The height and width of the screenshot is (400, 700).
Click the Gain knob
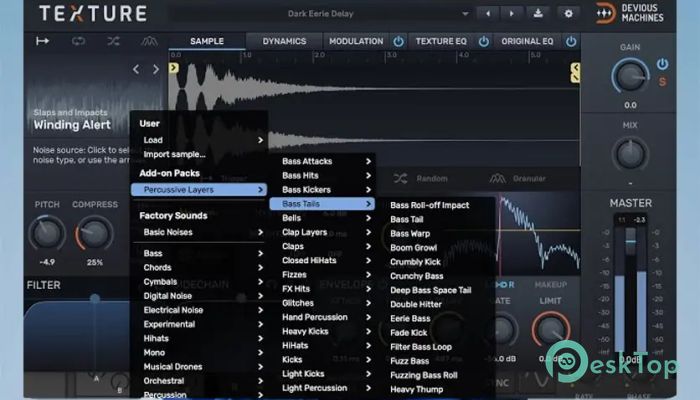click(x=630, y=77)
